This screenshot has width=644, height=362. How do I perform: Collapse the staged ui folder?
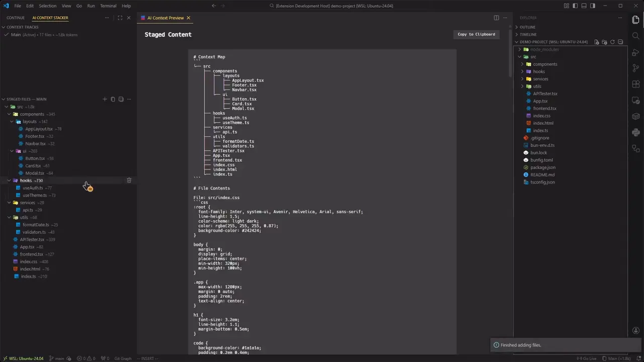12,151
